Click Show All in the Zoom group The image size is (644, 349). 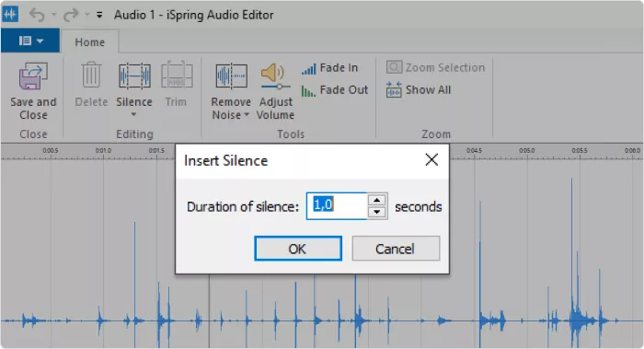pyautogui.click(x=418, y=89)
